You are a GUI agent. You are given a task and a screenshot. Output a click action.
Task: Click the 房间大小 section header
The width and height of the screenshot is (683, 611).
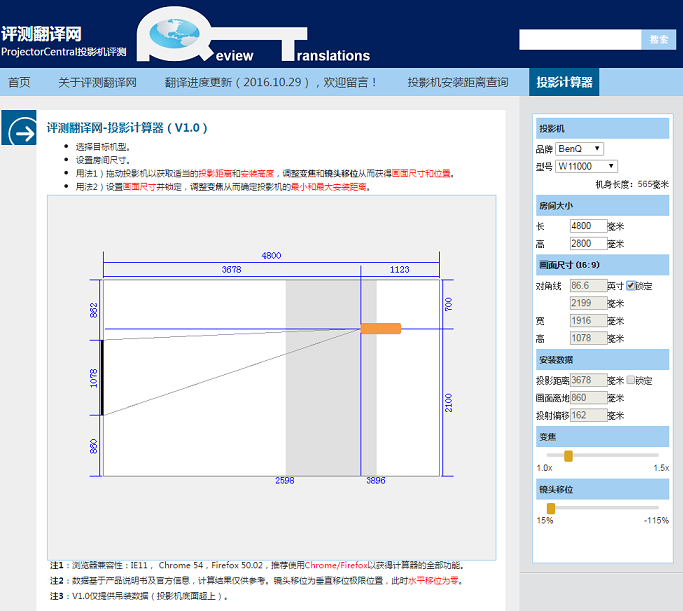coord(602,206)
